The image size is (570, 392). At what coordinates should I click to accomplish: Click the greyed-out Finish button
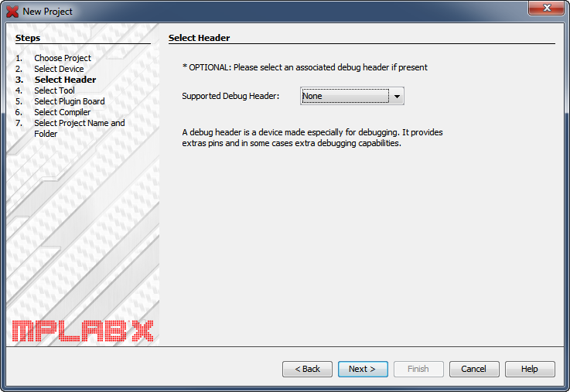pos(418,369)
